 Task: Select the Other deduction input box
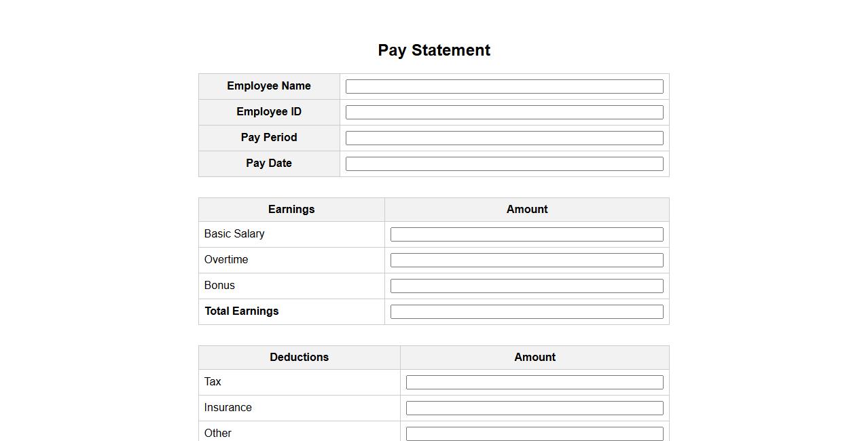tap(535, 433)
